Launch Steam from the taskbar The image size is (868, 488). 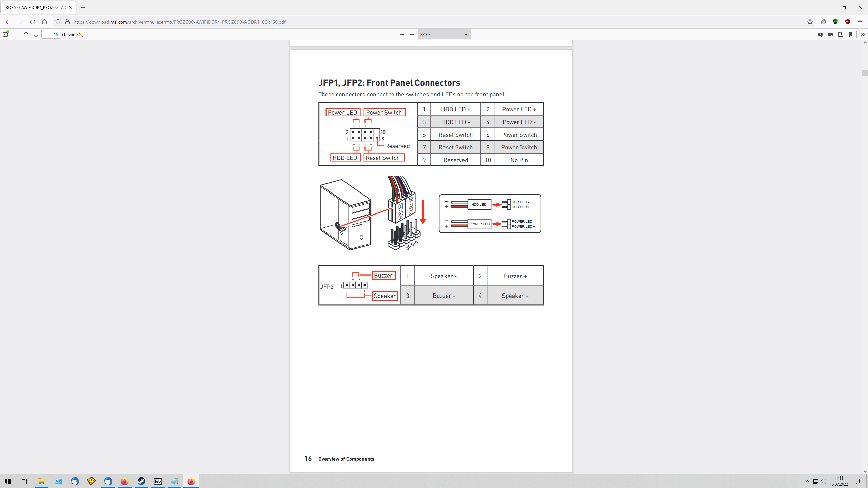pos(141,481)
